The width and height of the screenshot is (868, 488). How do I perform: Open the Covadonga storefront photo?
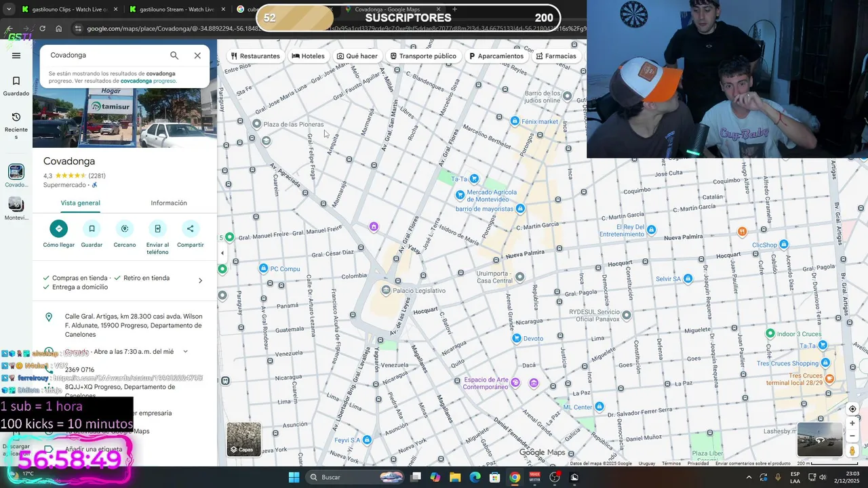(125, 118)
